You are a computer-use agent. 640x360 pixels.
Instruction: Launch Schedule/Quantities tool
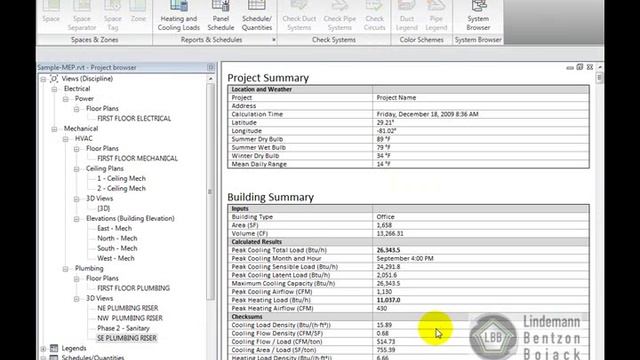257,16
